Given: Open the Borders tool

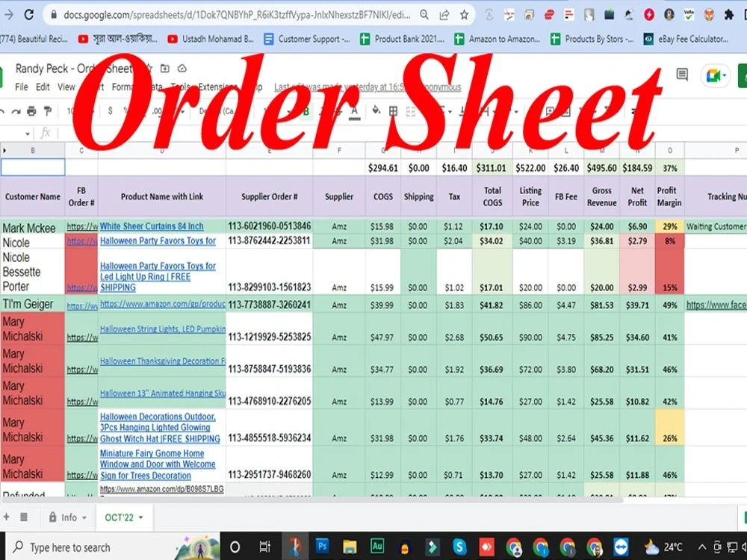Looking at the screenshot, I should tap(393, 111).
